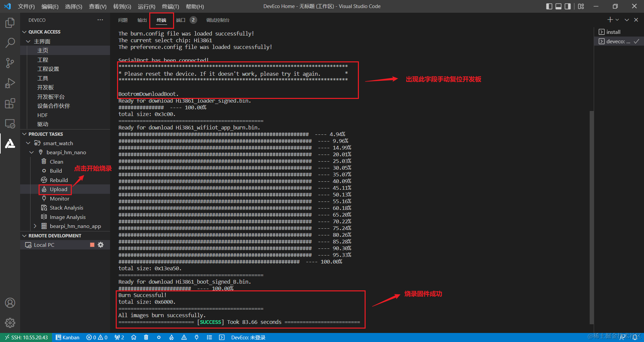644x342 pixels.
Task: Switch to the 输出 panel tab
Action: click(x=142, y=20)
